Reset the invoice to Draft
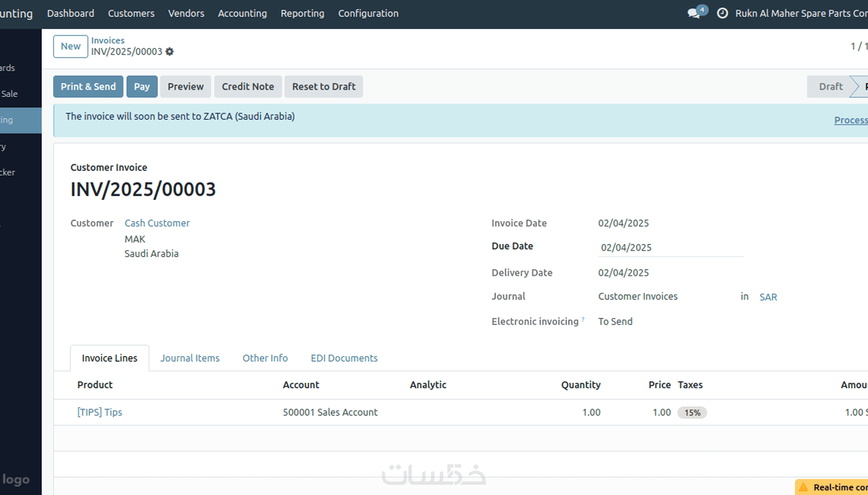The width and height of the screenshot is (868, 495). coord(324,87)
